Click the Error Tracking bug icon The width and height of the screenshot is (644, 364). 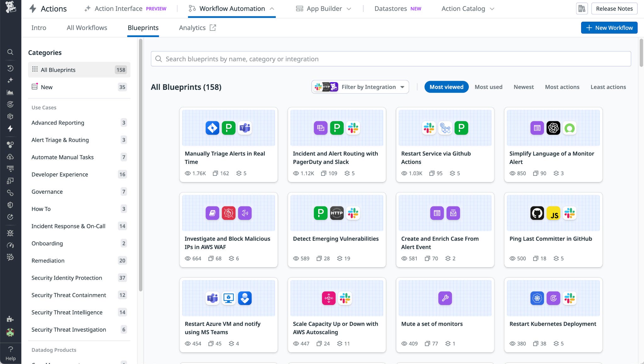(10, 233)
